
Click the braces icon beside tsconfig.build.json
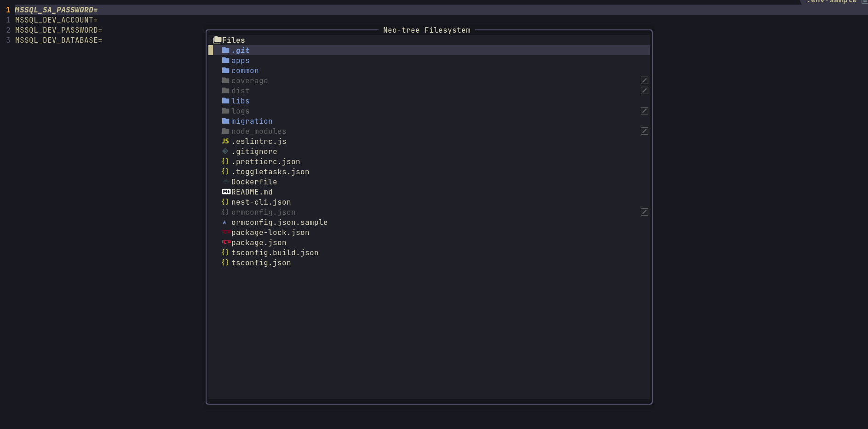(225, 252)
